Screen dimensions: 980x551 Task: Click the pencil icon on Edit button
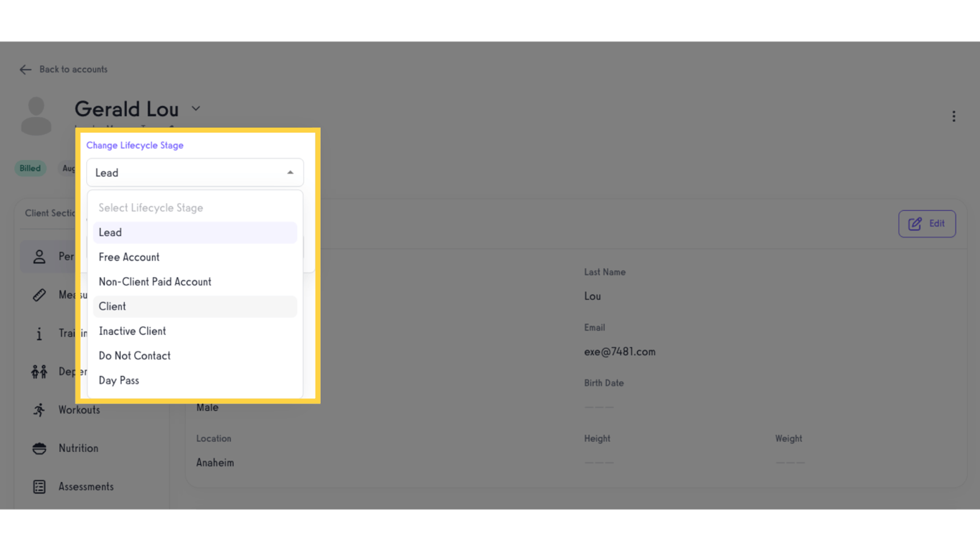(915, 223)
